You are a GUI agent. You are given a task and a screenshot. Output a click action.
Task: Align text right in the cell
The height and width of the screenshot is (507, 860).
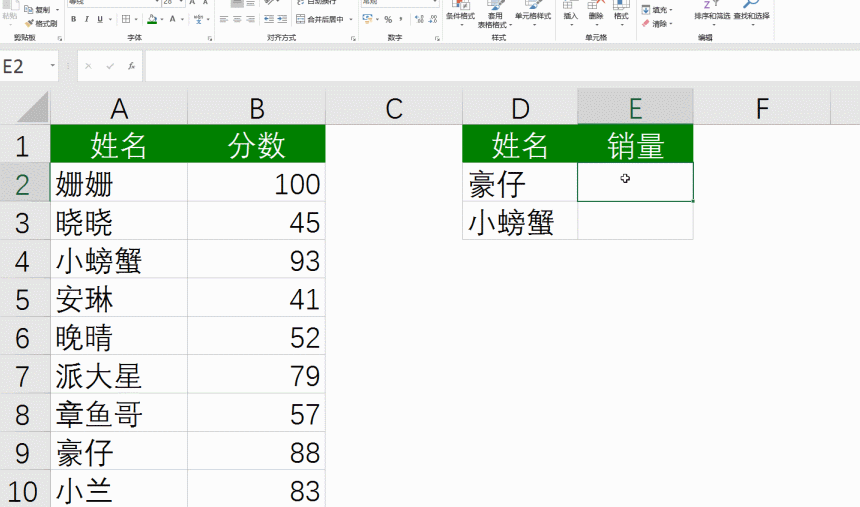point(250,19)
